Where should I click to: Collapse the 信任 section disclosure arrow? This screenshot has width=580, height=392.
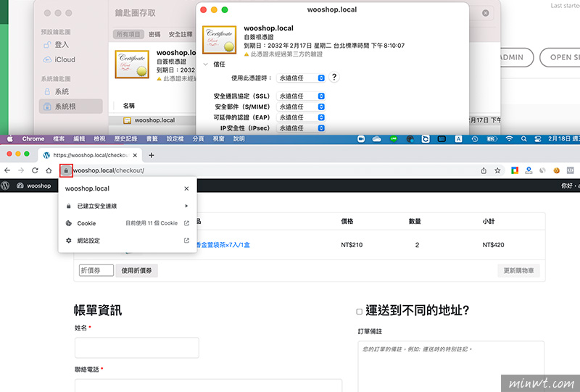point(205,64)
